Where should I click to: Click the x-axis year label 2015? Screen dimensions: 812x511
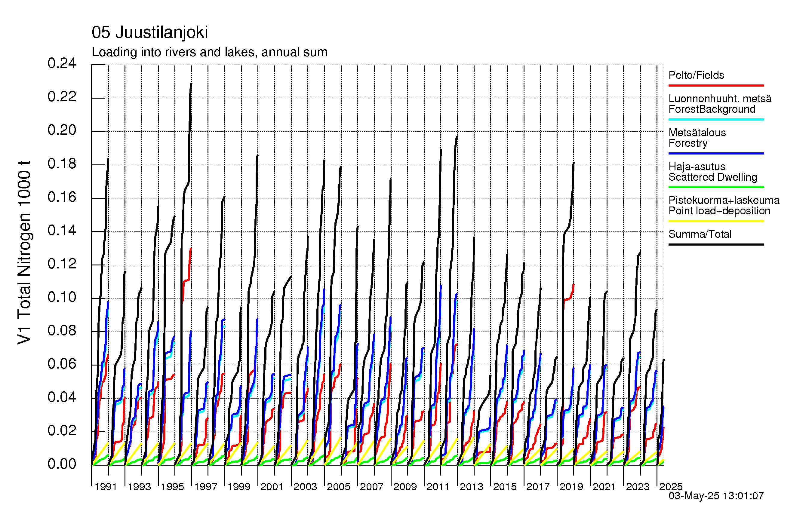point(505,487)
